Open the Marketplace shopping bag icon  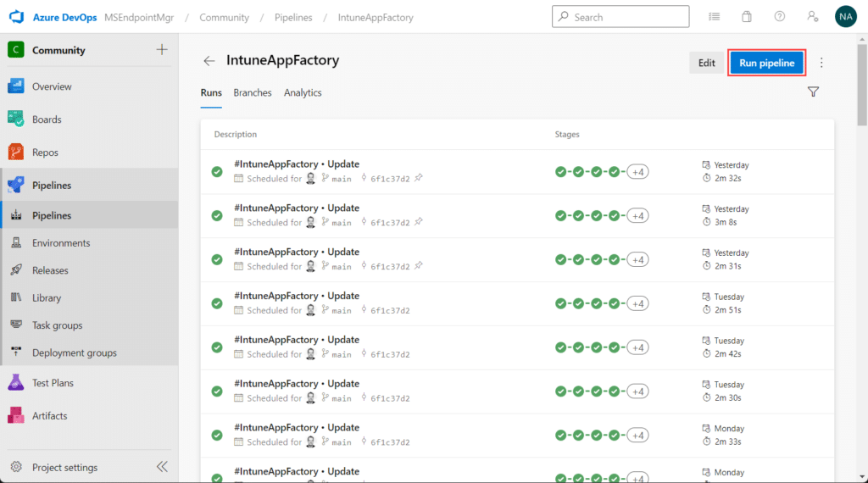click(747, 17)
